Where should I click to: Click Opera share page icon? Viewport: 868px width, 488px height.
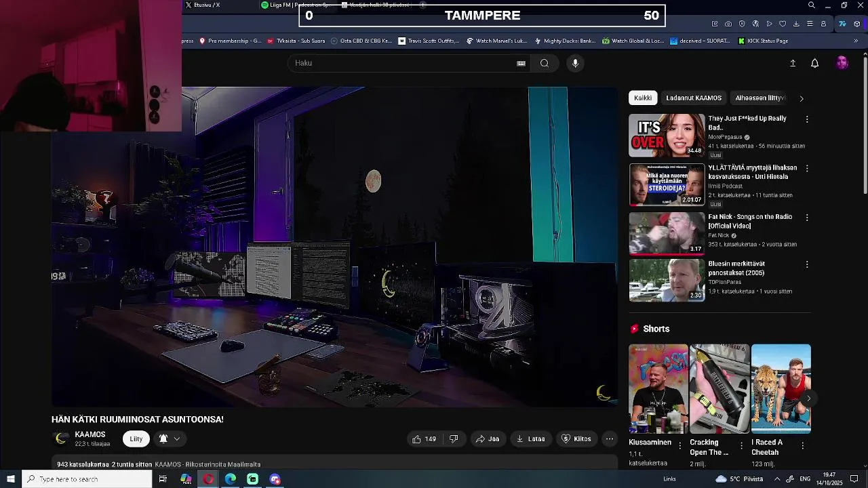pos(715,24)
